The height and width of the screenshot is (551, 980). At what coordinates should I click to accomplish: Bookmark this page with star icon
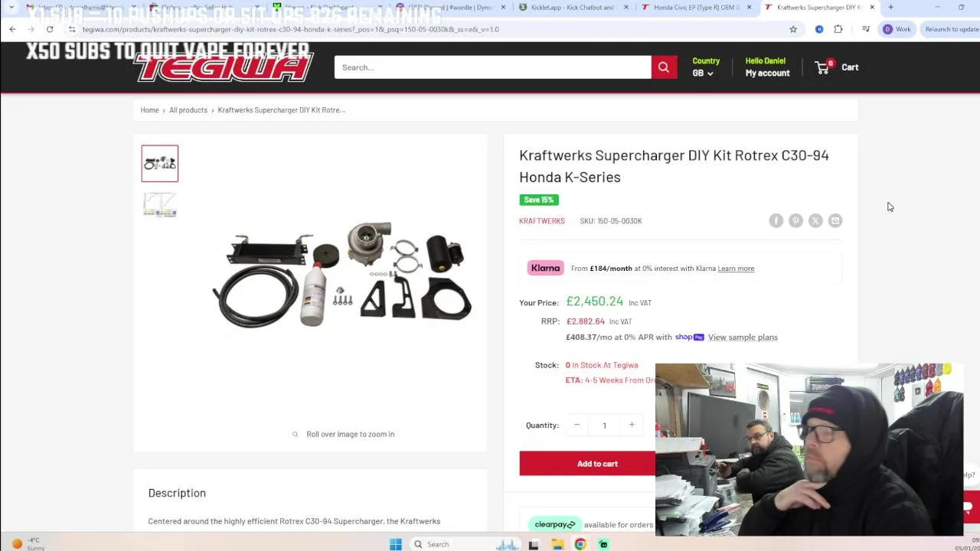[x=793, y=29]
